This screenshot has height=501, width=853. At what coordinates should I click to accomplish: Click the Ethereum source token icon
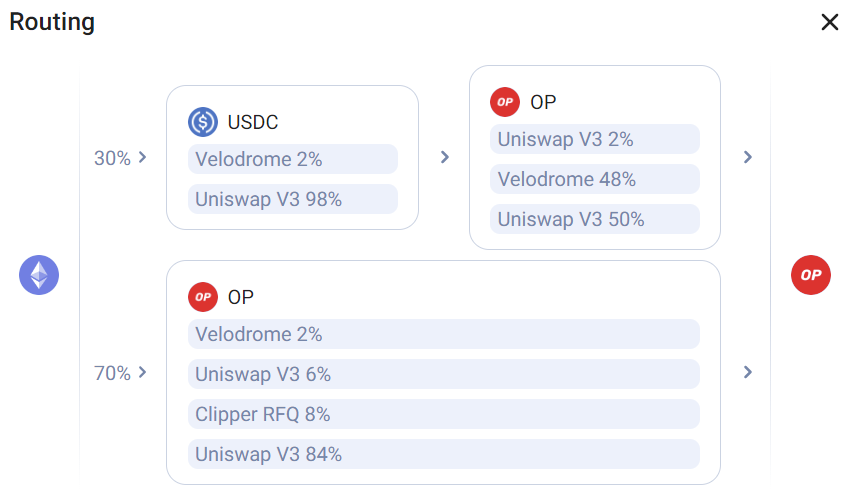[39, 275]
